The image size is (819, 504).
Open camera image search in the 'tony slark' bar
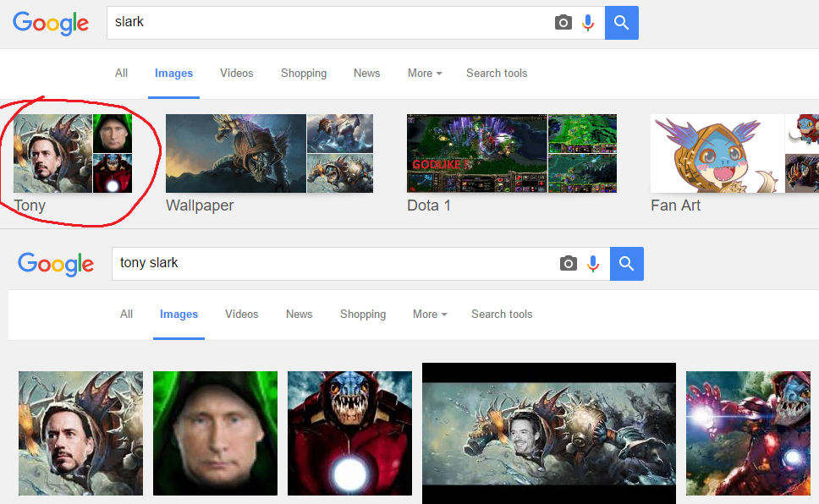pyautogui.click(x=569, y=263)
